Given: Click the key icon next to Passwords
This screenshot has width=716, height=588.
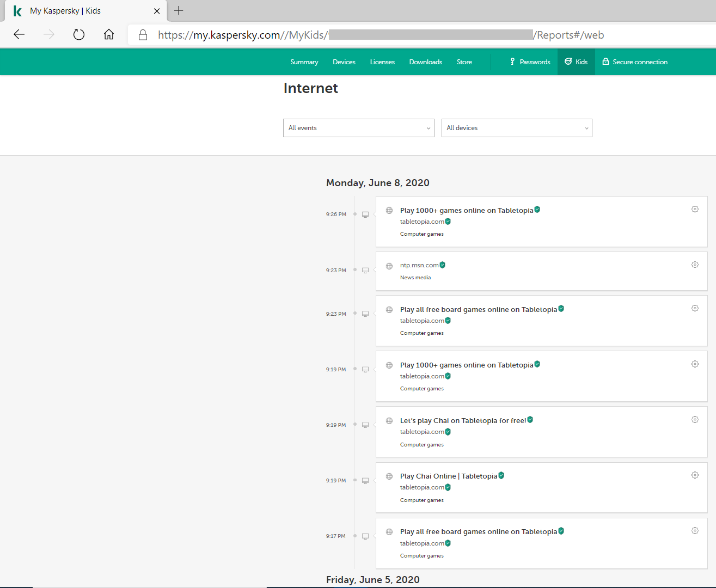Looking at the screenshot, I should 512,62.
